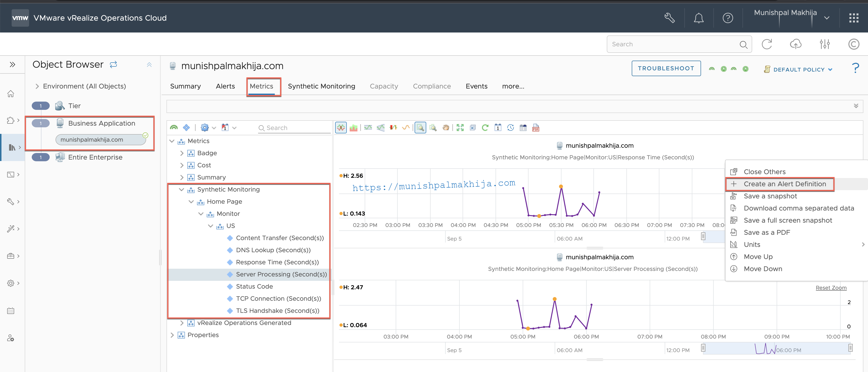
Task: Click left range handle of bottom chart slider
Action: pos(703,348)
